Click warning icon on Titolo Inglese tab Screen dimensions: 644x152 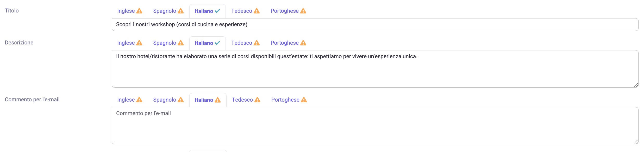pyautogui.click(x=139, y=11)
